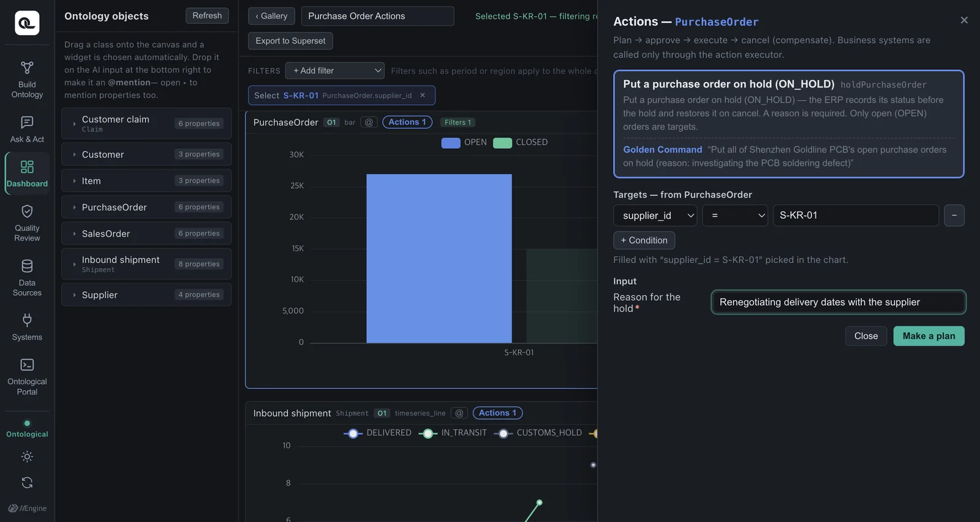Open Quality Review
Screen dimensions: 980x522
pos(27,223)
